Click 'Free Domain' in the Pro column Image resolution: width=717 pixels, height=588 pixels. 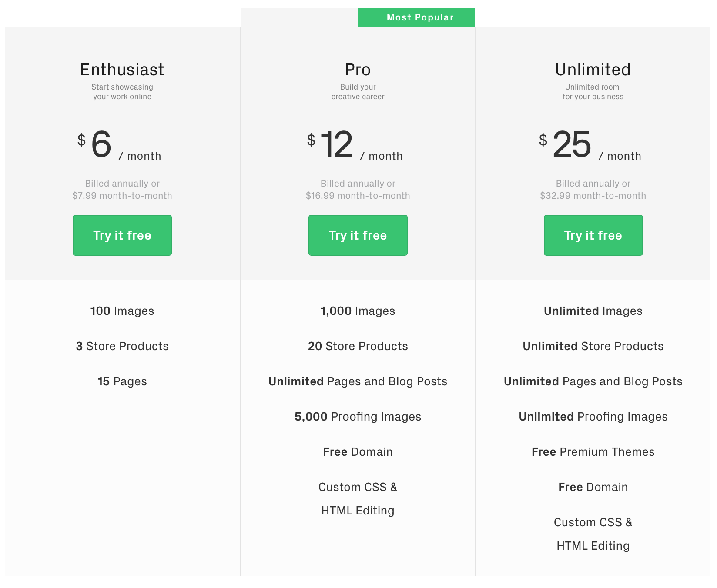pos(358,452)
